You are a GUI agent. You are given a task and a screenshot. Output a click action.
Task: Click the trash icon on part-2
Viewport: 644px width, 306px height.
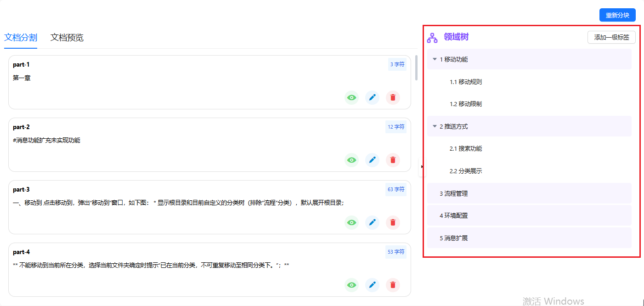point(393,160)
